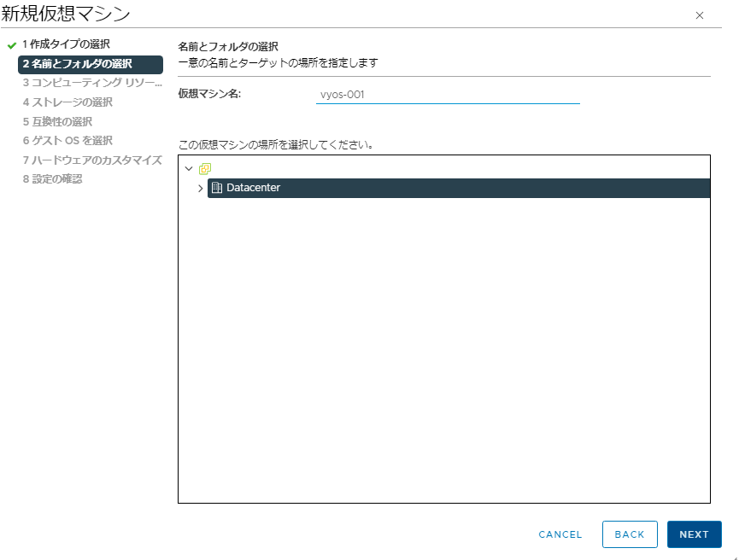The height and width of the screenshot is (560, 739).
Task: Open step 3 コンピューティング リソース
Action: (92, 83)
